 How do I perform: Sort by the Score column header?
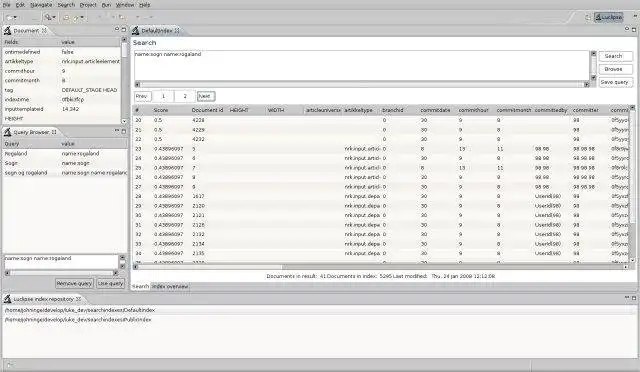tap(170, 110)
